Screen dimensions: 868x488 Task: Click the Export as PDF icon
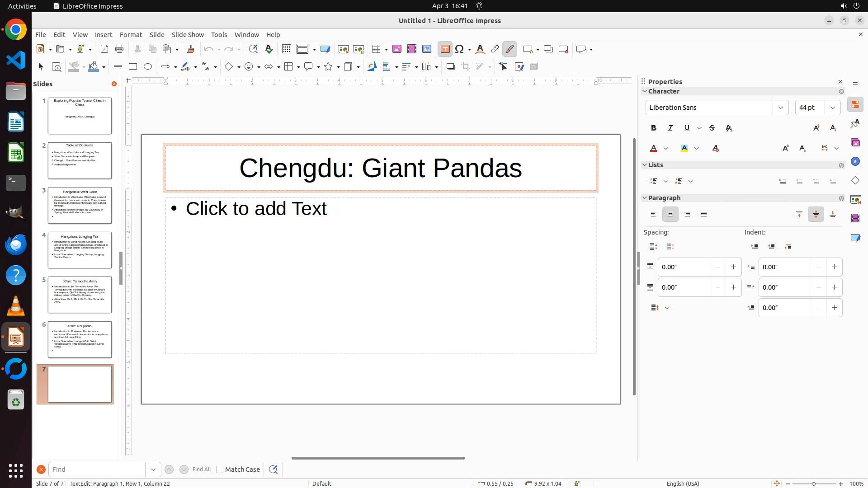(x=104, y=49)
